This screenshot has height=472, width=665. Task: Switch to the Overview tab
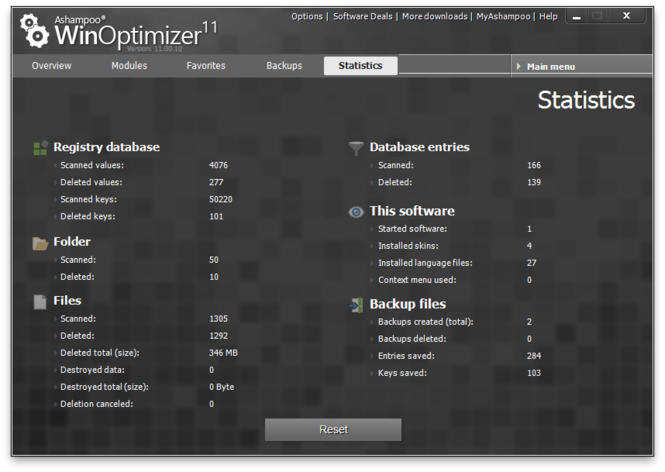51,66
